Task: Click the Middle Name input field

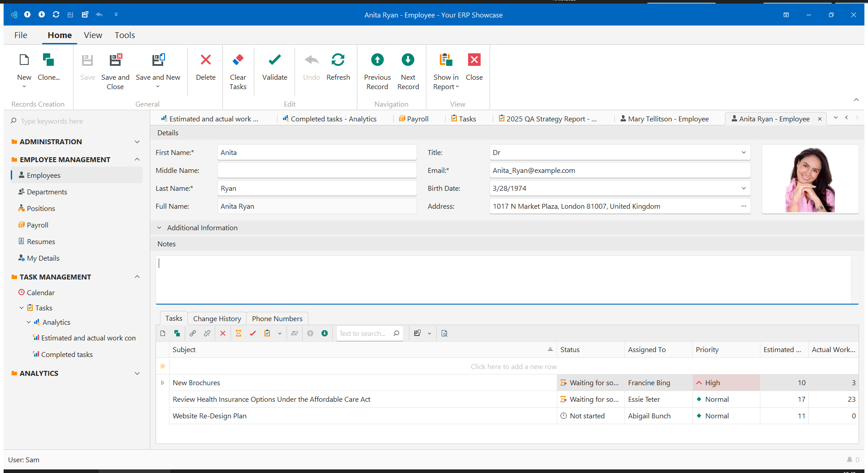Action: pyautogui.click(x=317, y=171)
